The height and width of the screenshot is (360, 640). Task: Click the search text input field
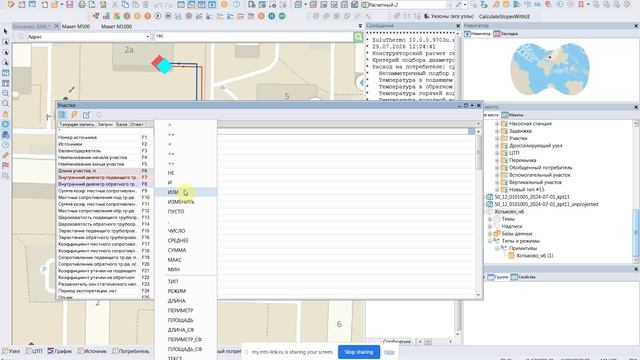tap(254, 37)
